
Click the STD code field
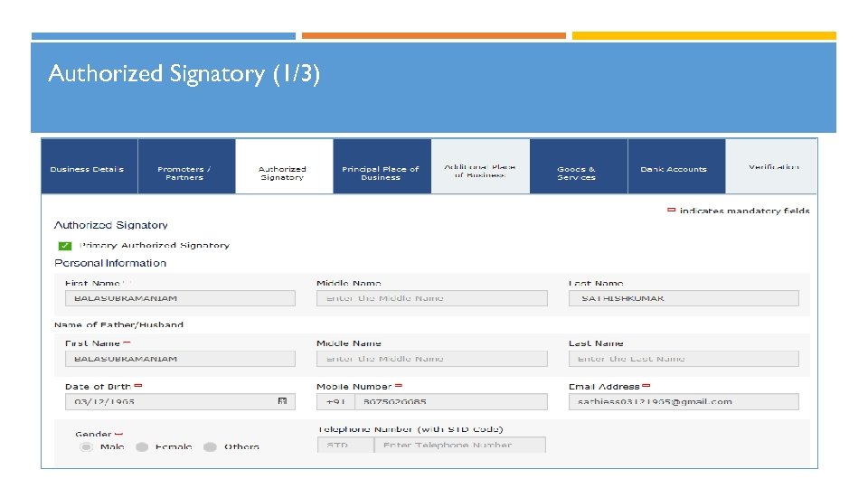[346, 445]
